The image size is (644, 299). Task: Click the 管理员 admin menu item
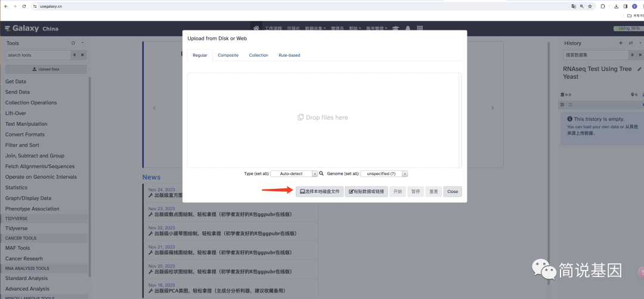[x=337, y=29]
